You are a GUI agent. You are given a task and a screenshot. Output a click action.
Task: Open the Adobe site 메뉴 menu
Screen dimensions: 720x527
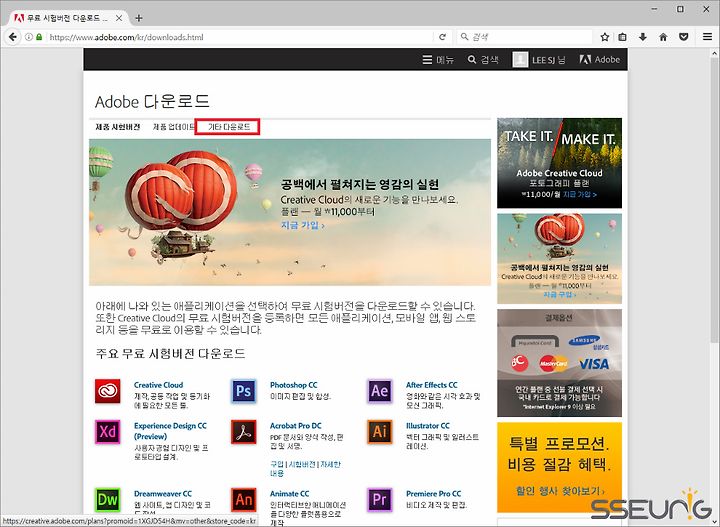coord(438,60)
